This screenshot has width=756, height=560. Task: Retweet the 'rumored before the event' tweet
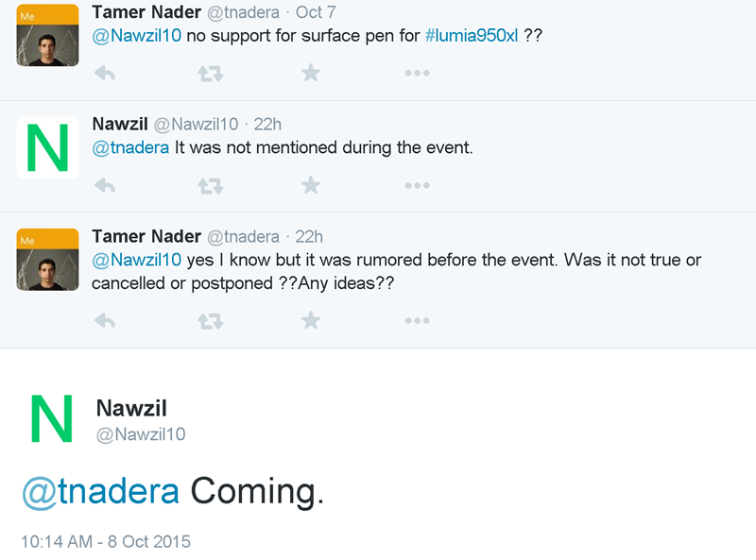click(x=209, y=321)
